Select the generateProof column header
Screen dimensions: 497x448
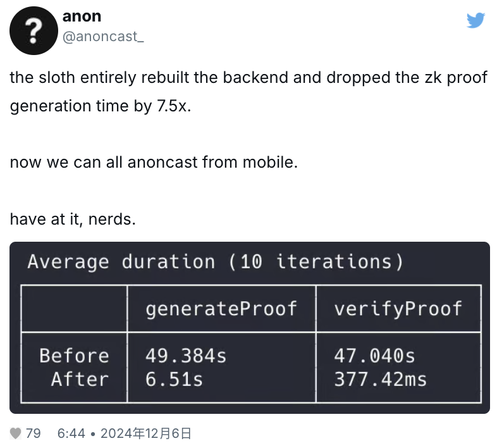tap(221, 308)
